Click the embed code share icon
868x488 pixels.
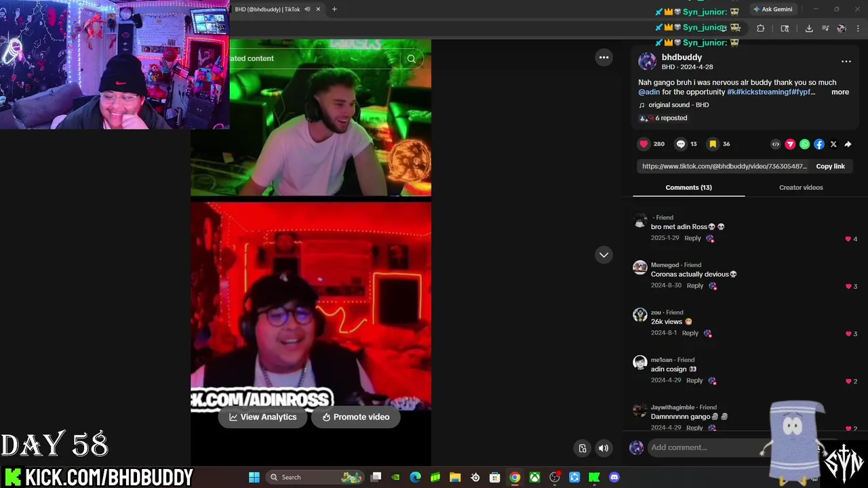coord(776,144)
